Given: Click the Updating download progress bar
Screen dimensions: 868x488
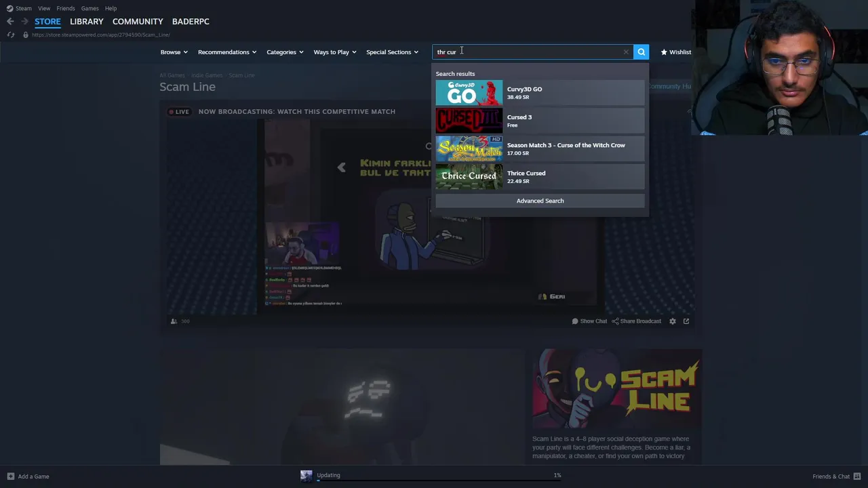Looking at the screenshot, I should [x=439, y=480].
